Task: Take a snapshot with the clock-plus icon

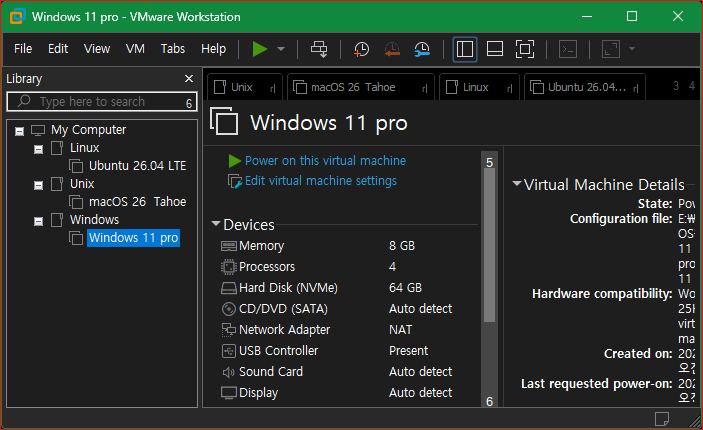Action: pos(361,49)
